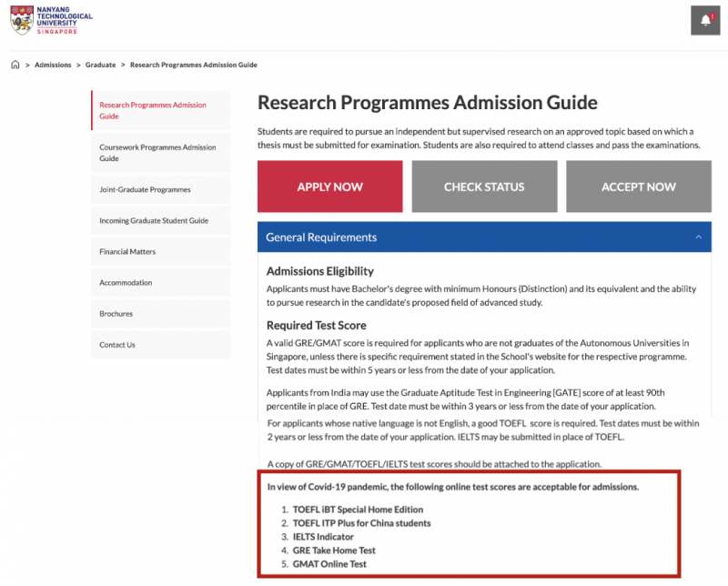Select Research Programmes Admission Guide sidebar item
The height and width of the screenshot is (586, 728).
(x=161, y=110)
